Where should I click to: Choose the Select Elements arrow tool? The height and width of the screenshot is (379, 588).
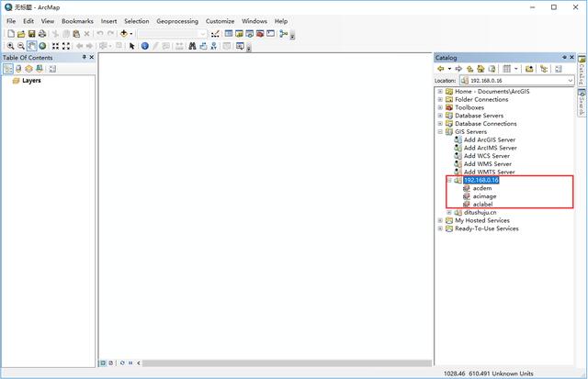tap(131, 46)
